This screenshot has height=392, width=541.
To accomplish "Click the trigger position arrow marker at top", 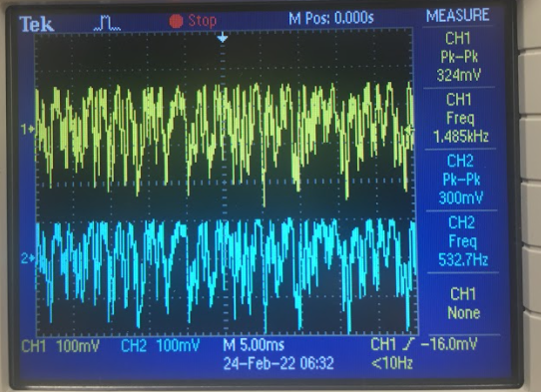I will (223, 37).
